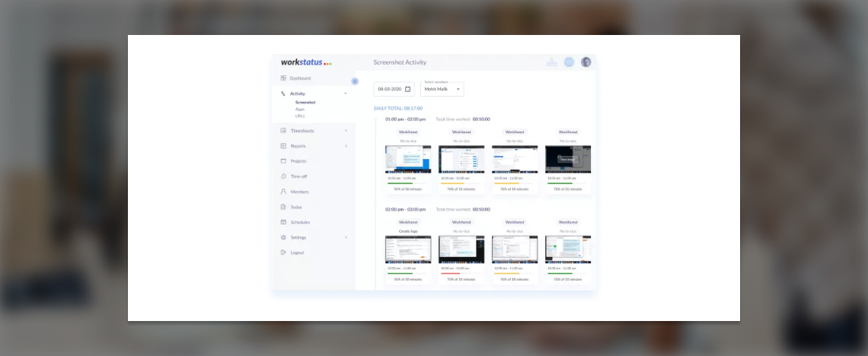Expand the Reports submenu chevron
Image resolution: width=868 pixels, height=356 pixels.
tap(346, 146)
